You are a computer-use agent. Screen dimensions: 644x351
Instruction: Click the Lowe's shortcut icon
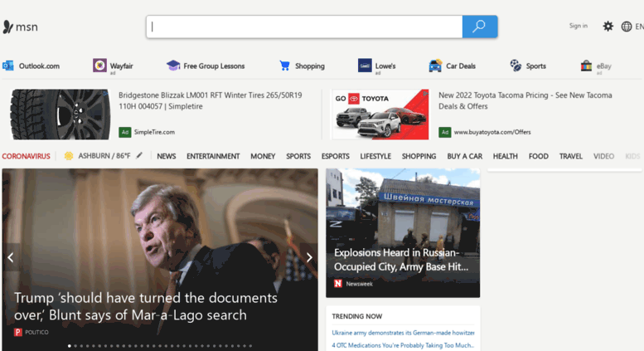pyautogui.click(x=365, y=66)
